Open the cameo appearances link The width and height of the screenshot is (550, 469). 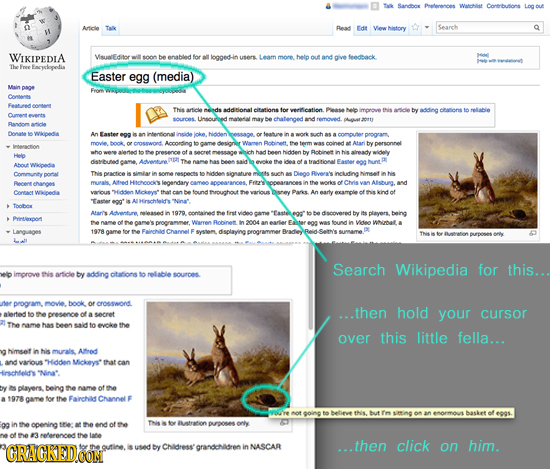pos(217,182)
